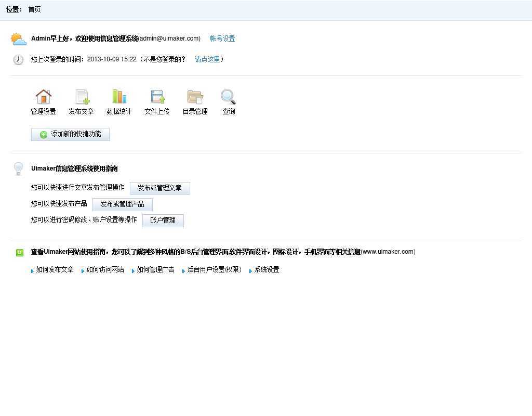Open the 数据统计 bar chart icon

coord(119,97)
